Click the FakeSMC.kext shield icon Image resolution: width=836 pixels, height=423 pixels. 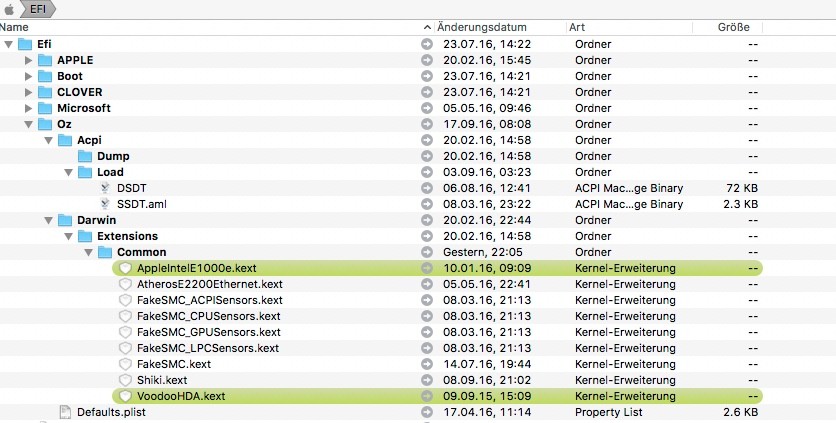pyautogui.click(x=125, y=364)
